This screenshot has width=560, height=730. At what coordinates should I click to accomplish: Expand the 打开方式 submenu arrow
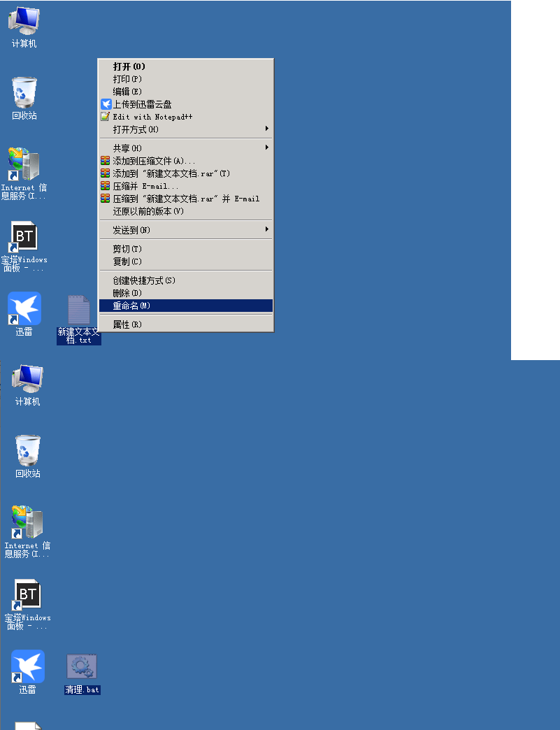click(266, 129)
